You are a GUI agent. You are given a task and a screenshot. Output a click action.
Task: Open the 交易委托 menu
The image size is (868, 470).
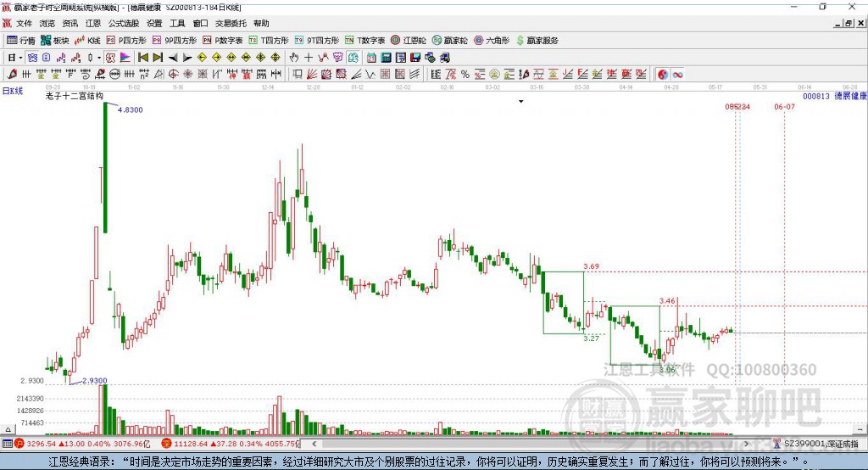[231, 23]
